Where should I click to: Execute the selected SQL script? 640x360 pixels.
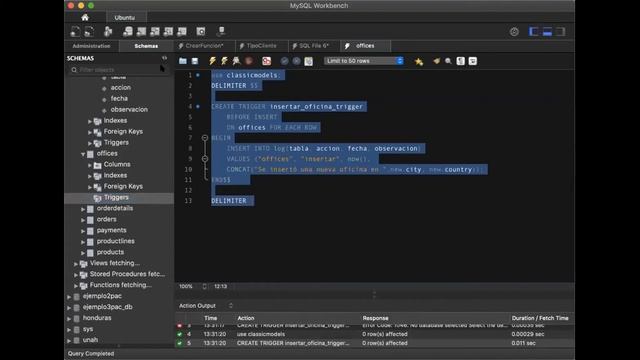(x=212, y=61)
